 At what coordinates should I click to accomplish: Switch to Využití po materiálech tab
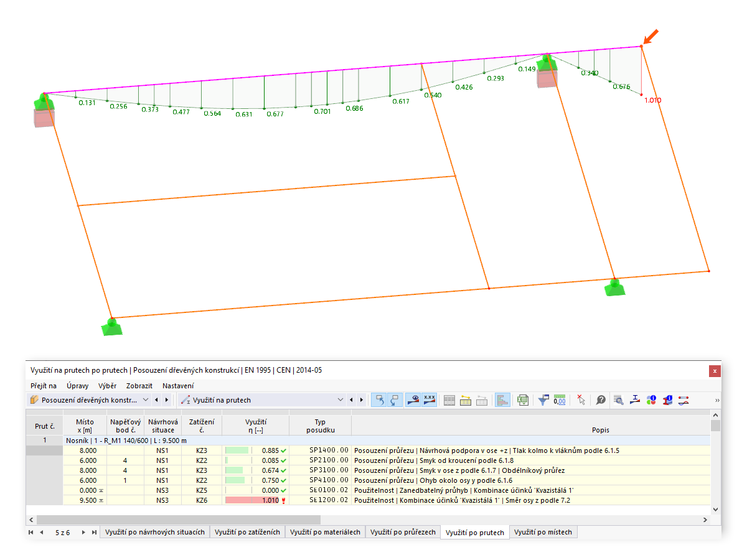coord(325,533)
